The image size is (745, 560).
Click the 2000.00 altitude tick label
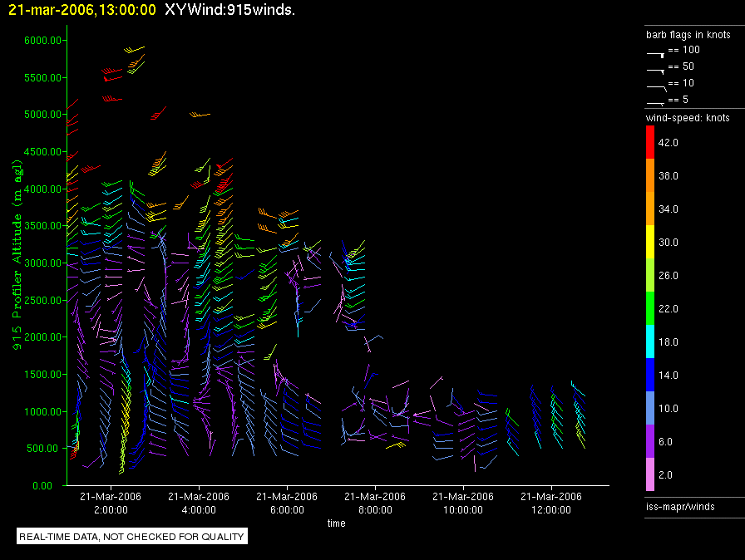[42, 337]
